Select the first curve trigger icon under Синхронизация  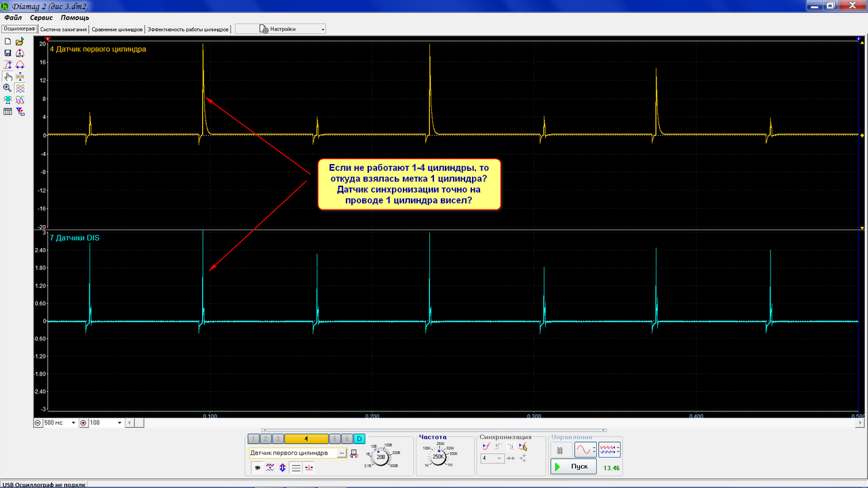pyautogui.click(x=486, y=447)
